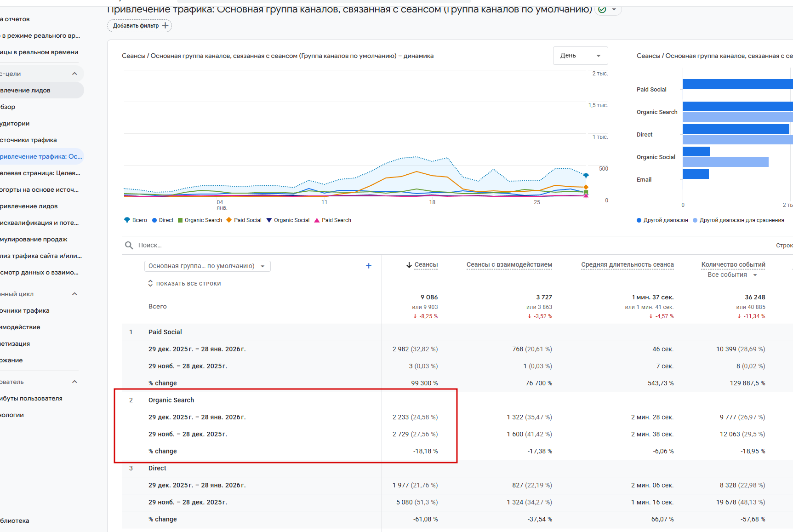Toggle the Organic Search series in the legend
Image resolution: width=793 pixels, height=532 pixels.
200,220
